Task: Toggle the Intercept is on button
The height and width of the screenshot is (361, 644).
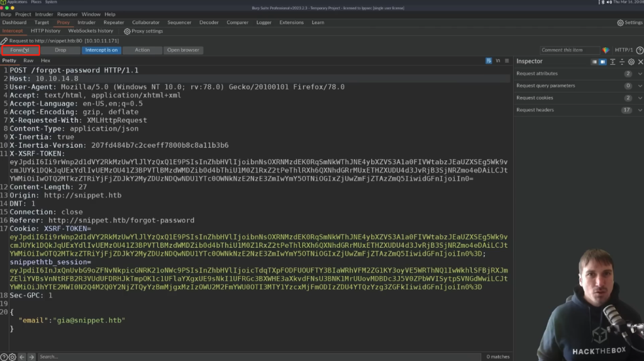Action: pos(101,50)
